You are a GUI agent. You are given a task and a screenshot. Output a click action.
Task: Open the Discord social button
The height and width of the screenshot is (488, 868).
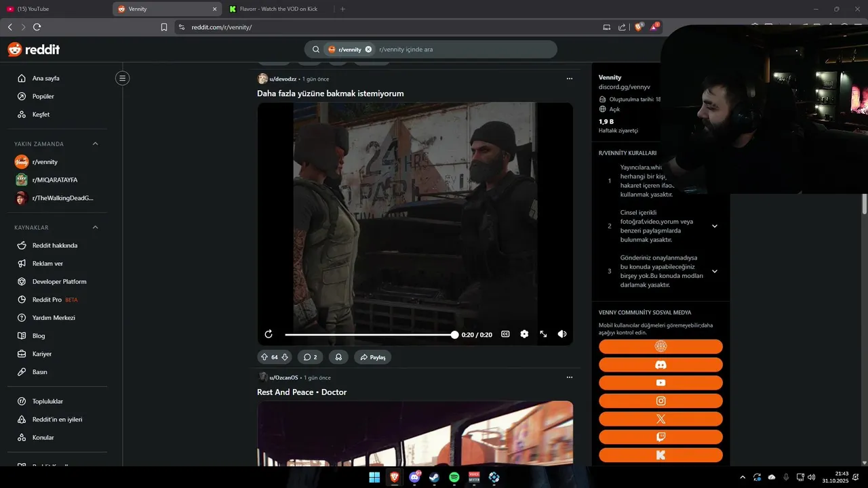pyautogui.click(x=660, y=365)
